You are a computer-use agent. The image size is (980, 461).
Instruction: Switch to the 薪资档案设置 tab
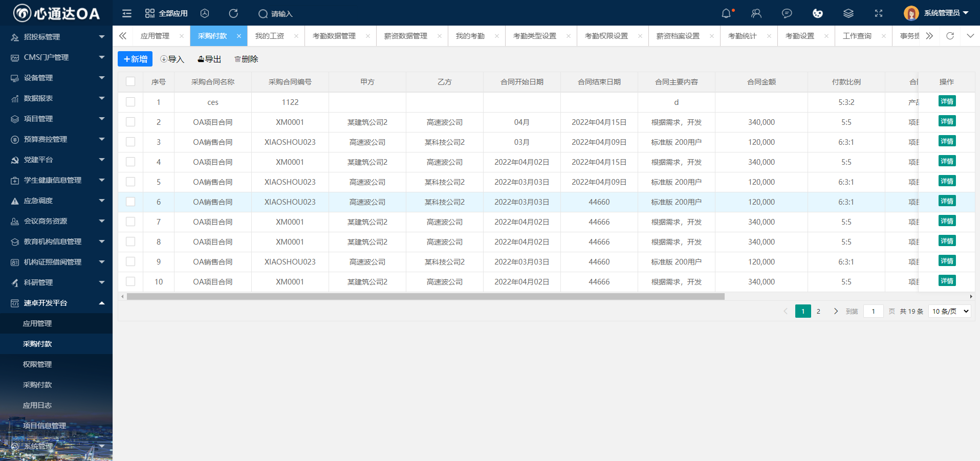pyautogui.click(x=678, y=36)
